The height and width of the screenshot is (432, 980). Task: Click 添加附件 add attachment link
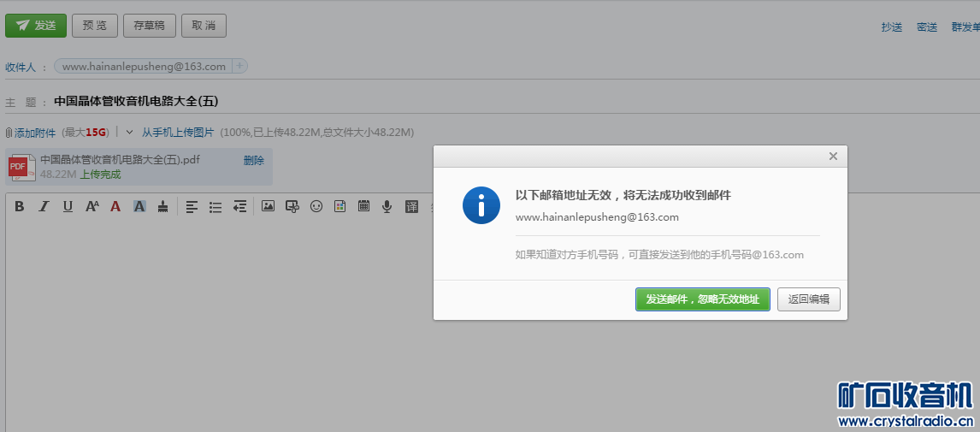[35, 133]
